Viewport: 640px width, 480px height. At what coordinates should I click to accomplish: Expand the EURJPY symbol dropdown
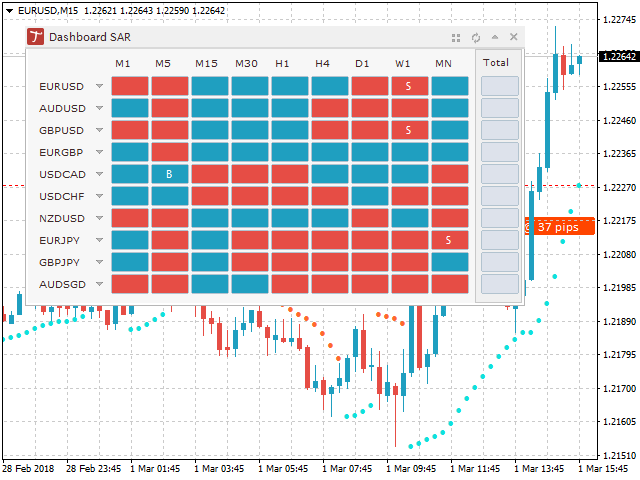coord(99,240)
